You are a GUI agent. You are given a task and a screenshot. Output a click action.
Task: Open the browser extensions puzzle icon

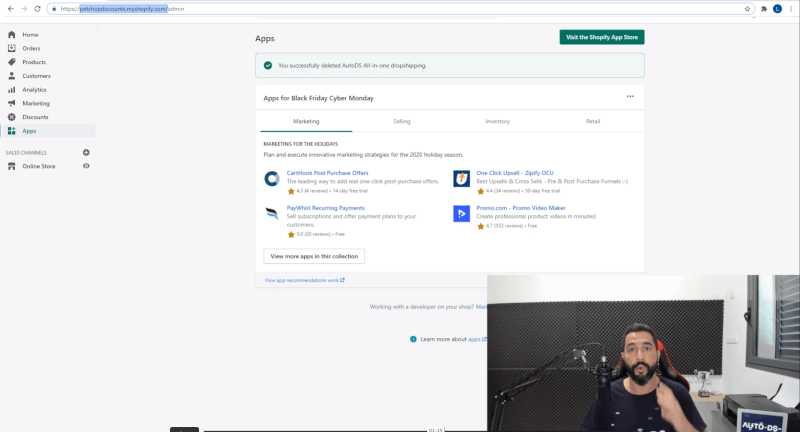tap(764, 9)
